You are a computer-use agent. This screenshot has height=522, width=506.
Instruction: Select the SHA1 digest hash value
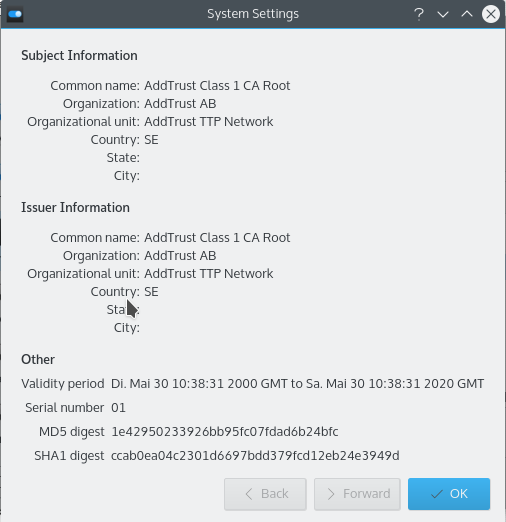255,456
